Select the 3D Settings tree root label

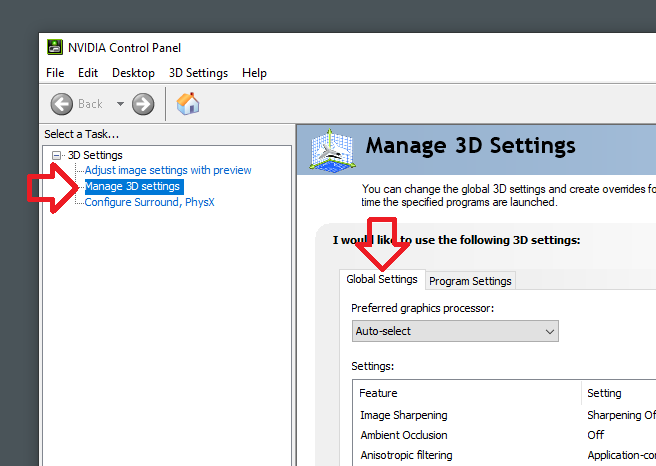pyautogui.click(x=95, y=155)
